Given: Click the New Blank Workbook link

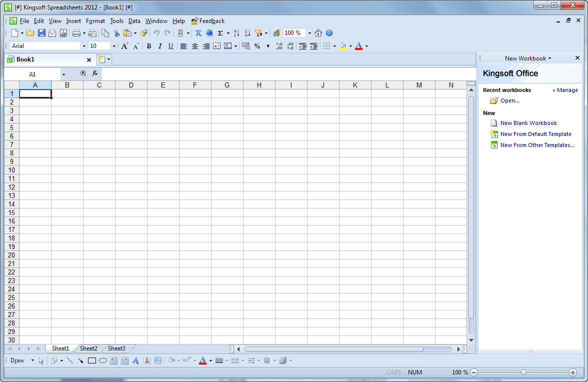Looking at the screenshot, I should (528, 123).
